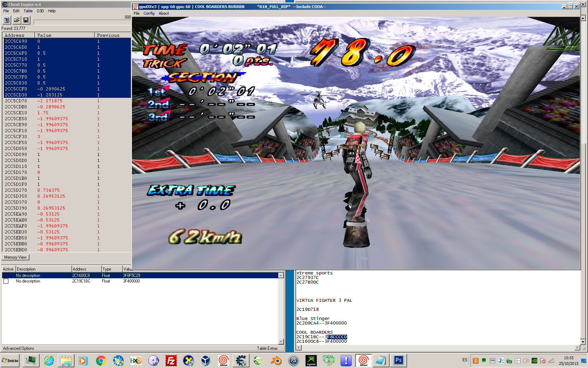This screenshot has height=368, width=588.
Task: Click value 3F400000 of entry 2C19C1BC
Action: pyautogui.click(x=131, y=281)
